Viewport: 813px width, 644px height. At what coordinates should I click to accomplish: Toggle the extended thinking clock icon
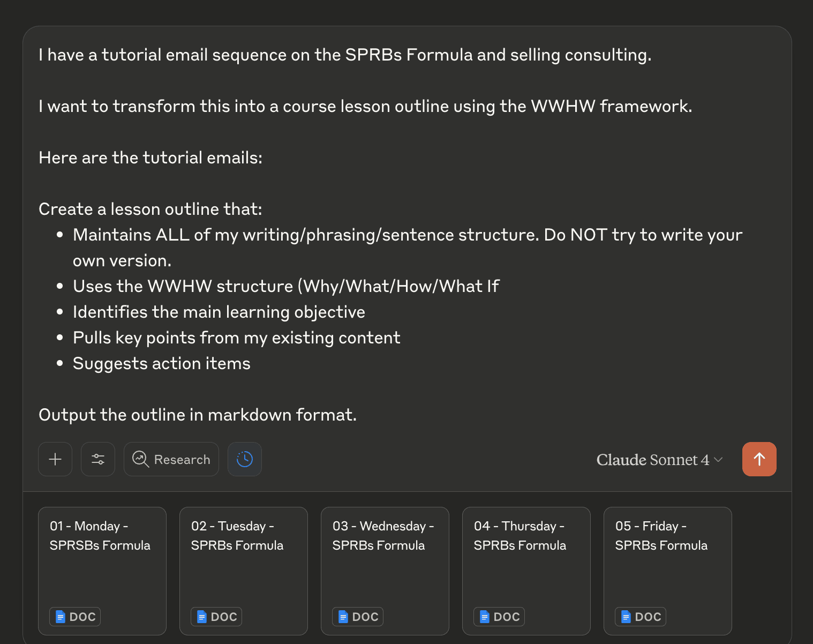[245, 459]
